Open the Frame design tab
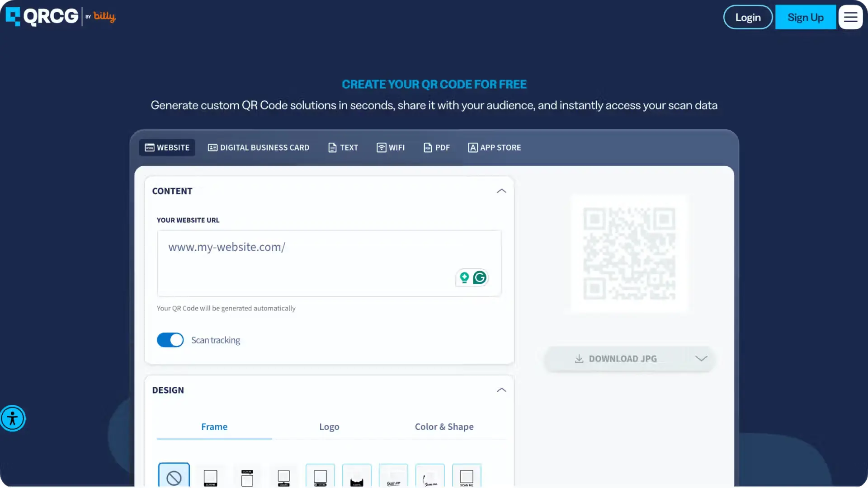The height and width of the screenshot is (488, 868). 214,427
